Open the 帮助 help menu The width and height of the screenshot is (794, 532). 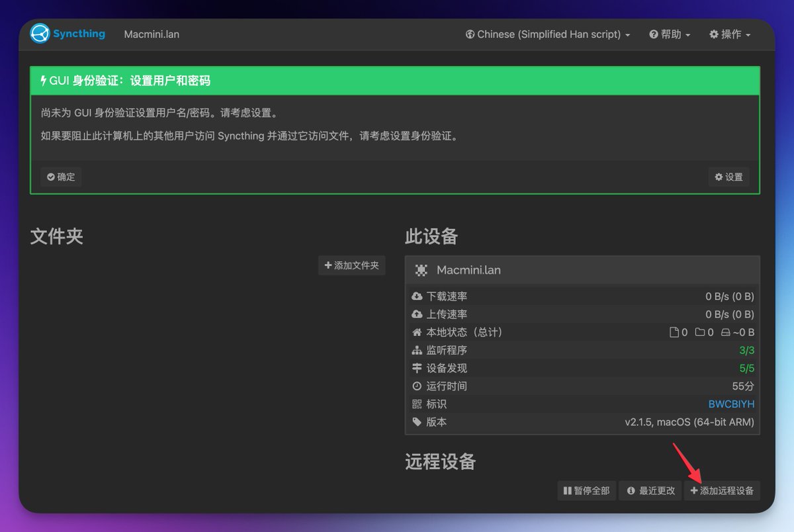click(x=670, y=34)
